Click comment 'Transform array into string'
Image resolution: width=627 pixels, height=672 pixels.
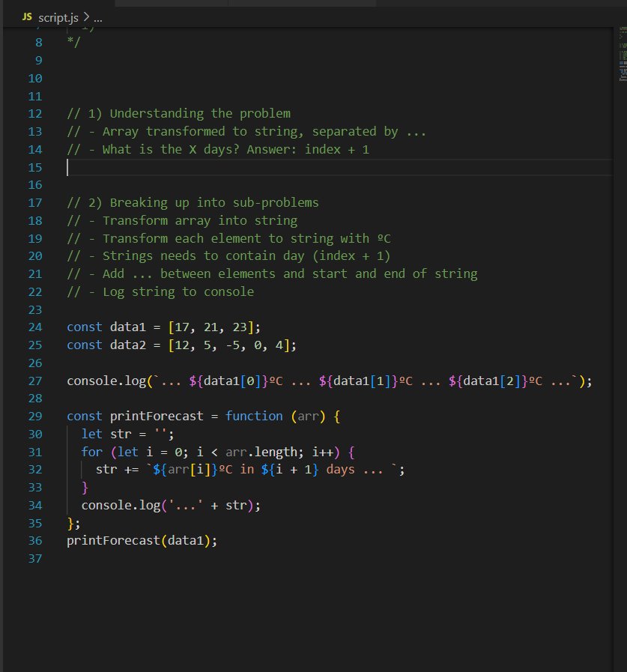coord(200,221)
